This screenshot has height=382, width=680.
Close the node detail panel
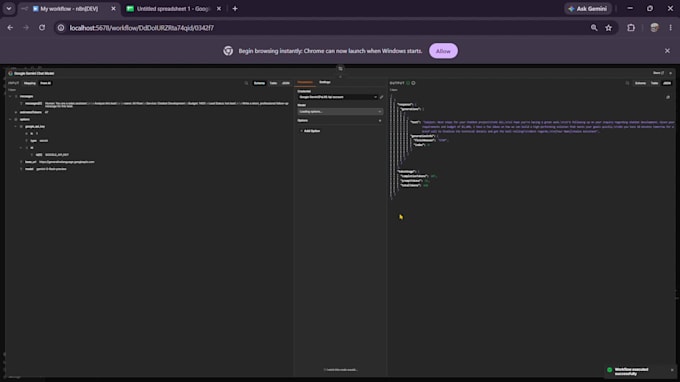coord(670,73)
